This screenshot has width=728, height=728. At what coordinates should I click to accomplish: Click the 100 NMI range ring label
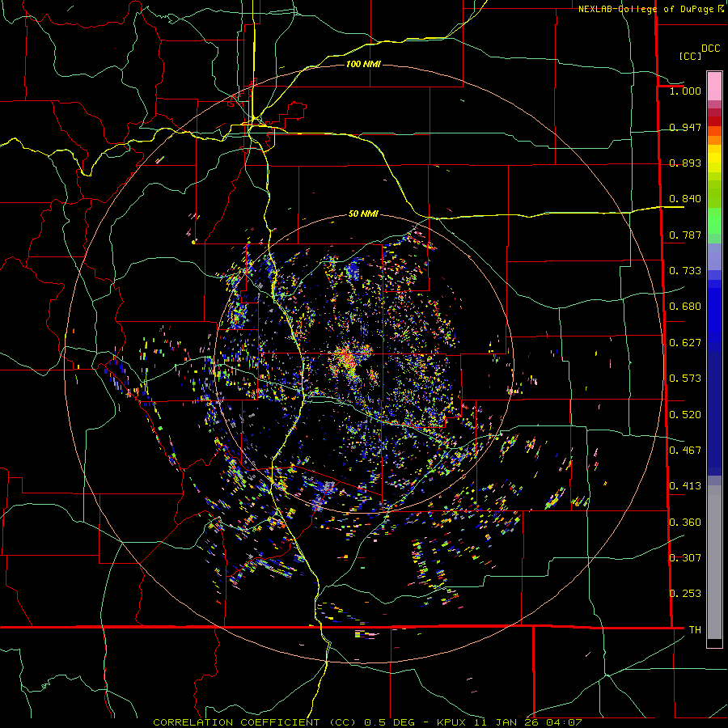coord(363,64)
